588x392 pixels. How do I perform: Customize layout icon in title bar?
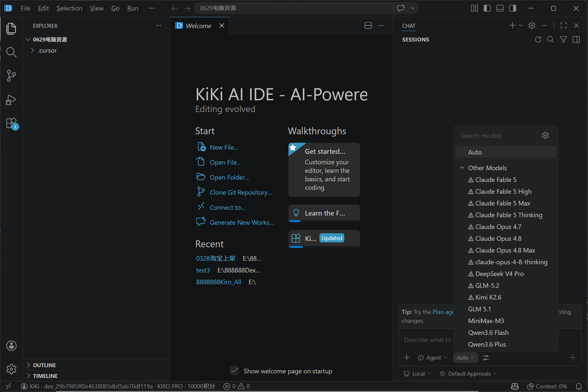(474, 8)
